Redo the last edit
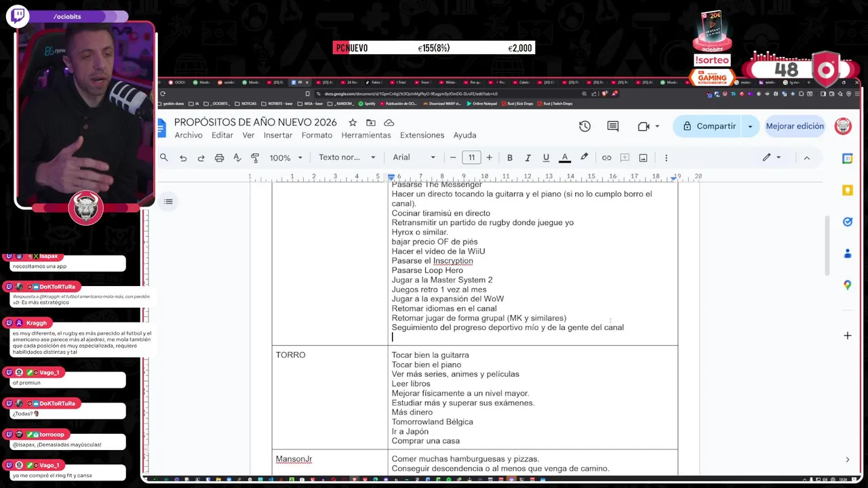 coord(201,157)
